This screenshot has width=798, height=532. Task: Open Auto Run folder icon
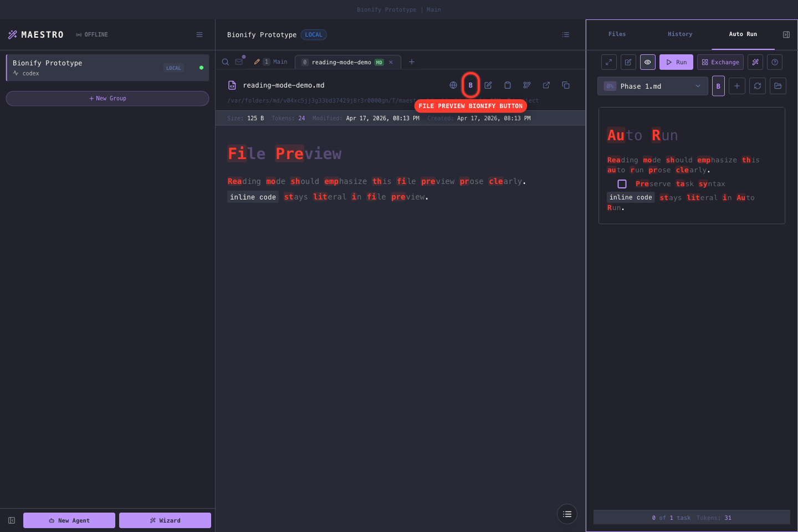click(x=778, y=86)
